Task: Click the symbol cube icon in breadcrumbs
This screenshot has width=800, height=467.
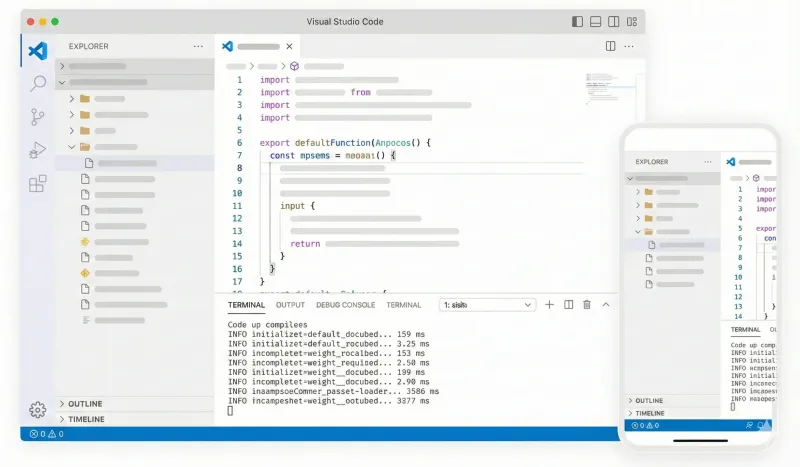Action: pyautogui.click(x=294, y=66)
